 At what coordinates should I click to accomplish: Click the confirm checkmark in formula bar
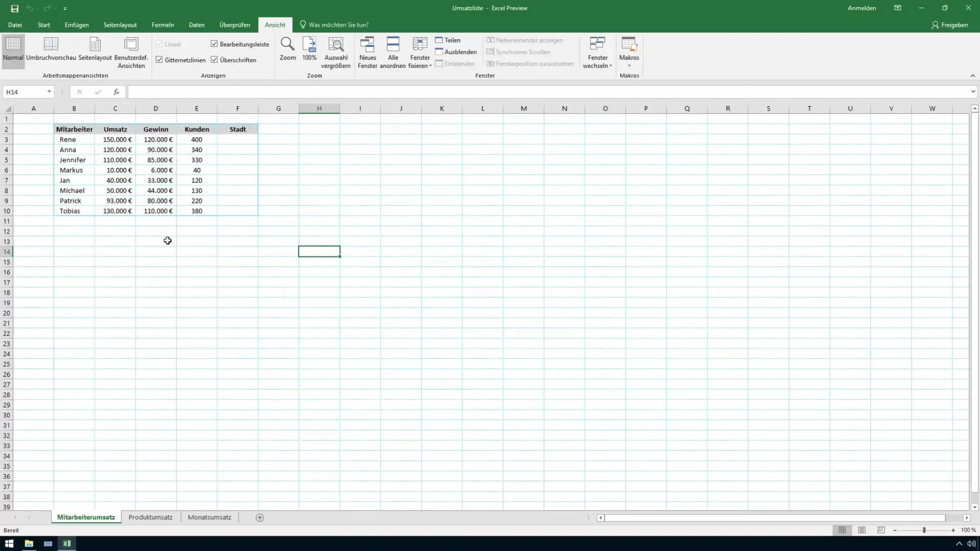pos(98,92)
